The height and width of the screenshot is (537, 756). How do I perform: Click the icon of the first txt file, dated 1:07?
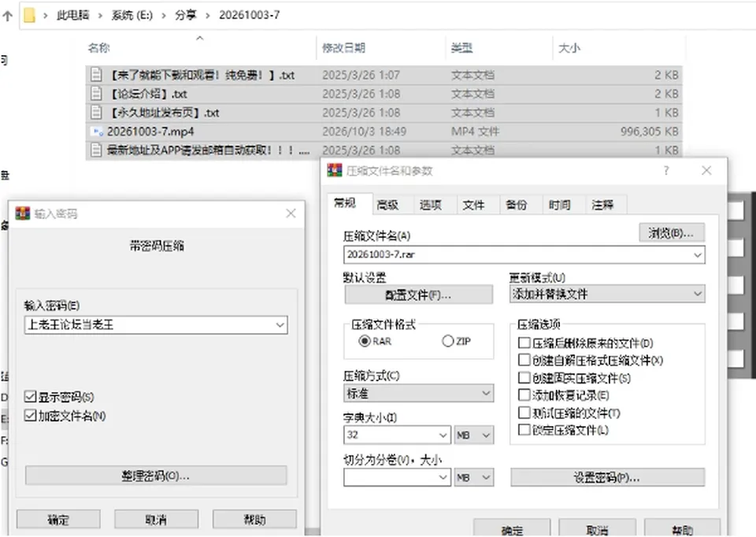pos(96,75)
